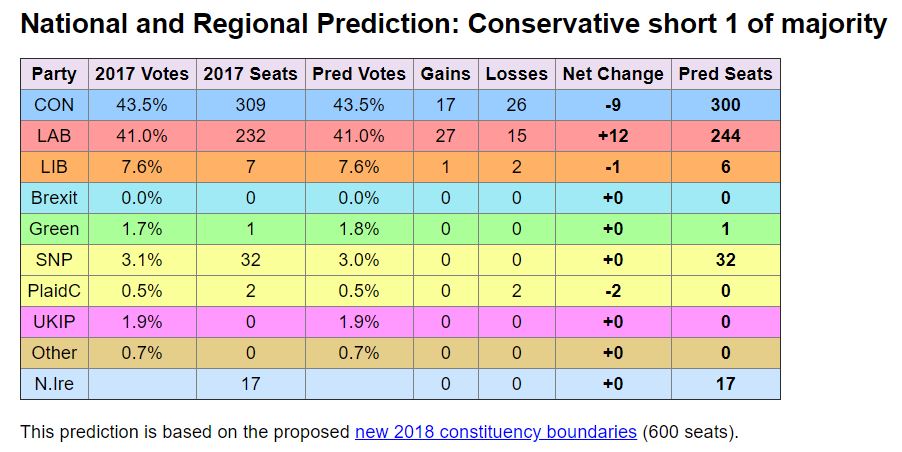Click the Green party cell
Viewport: 902px width, 452px height.
[54, 229]
